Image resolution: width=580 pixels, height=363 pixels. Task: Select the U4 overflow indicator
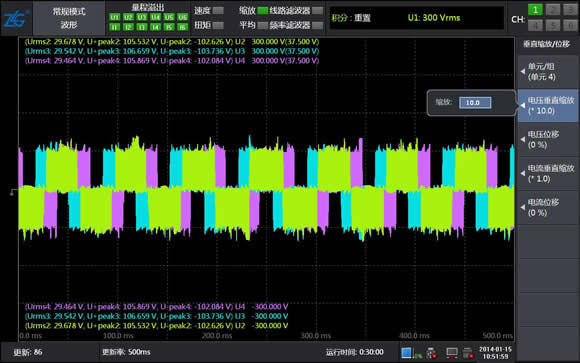pos(155,17)
